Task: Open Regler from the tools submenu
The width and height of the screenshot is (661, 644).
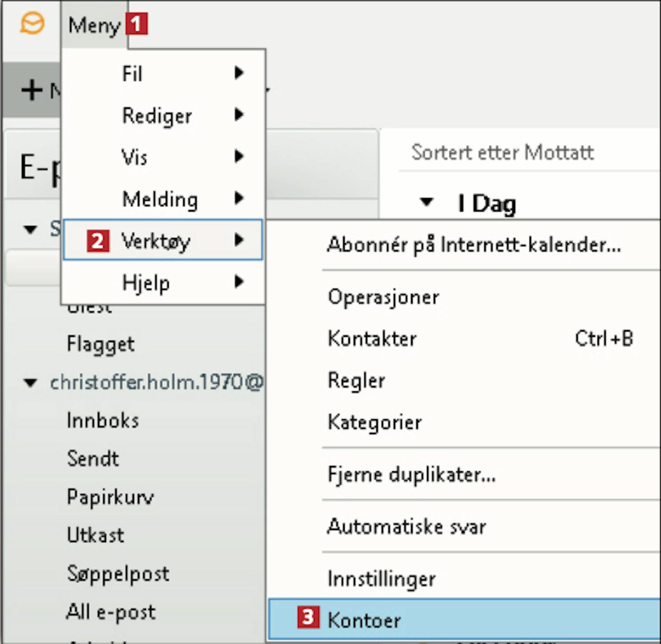Action: point(356,380)
